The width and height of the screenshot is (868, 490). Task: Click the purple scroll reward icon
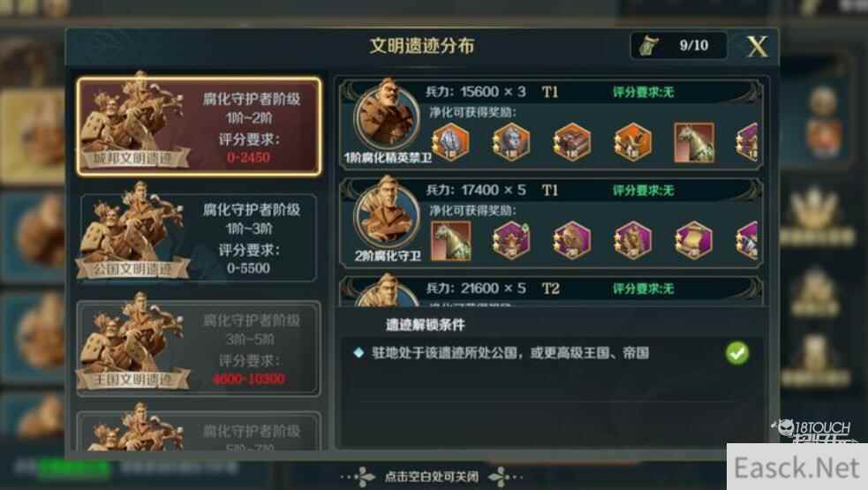693,240
